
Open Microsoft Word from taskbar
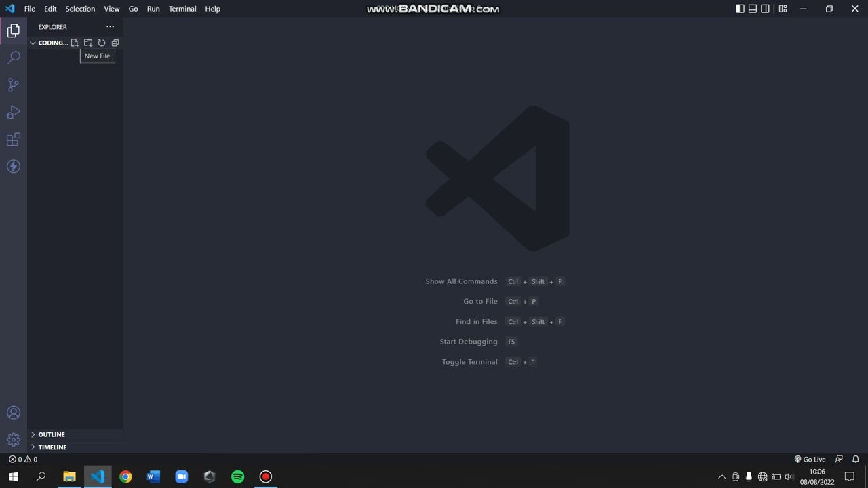tap(153, 476)
